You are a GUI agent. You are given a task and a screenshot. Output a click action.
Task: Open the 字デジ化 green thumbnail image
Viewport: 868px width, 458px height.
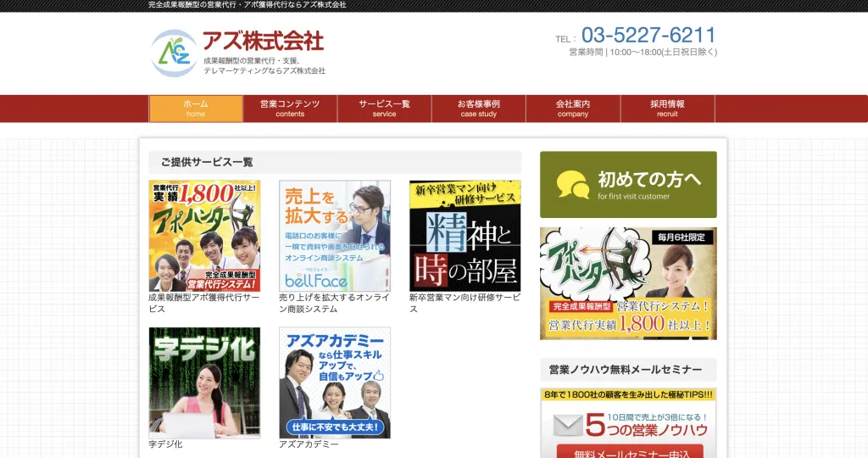(204, 383)
